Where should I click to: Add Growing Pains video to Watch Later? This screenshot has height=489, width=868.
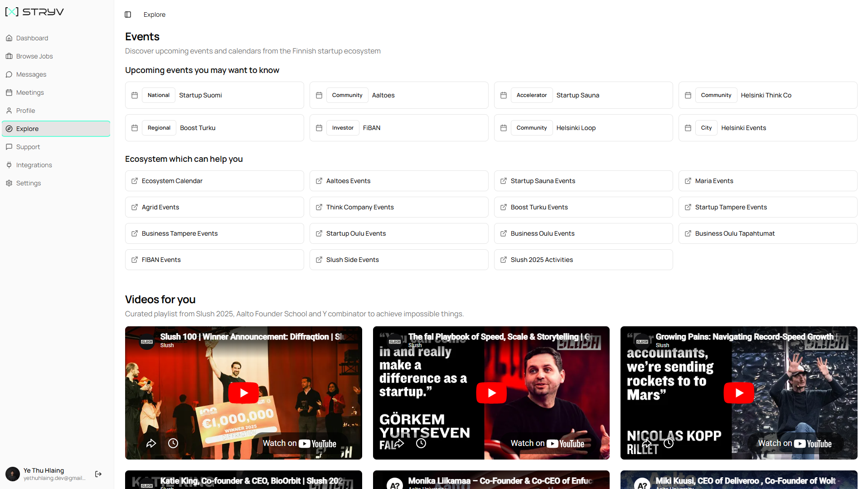tap(669, 443)
